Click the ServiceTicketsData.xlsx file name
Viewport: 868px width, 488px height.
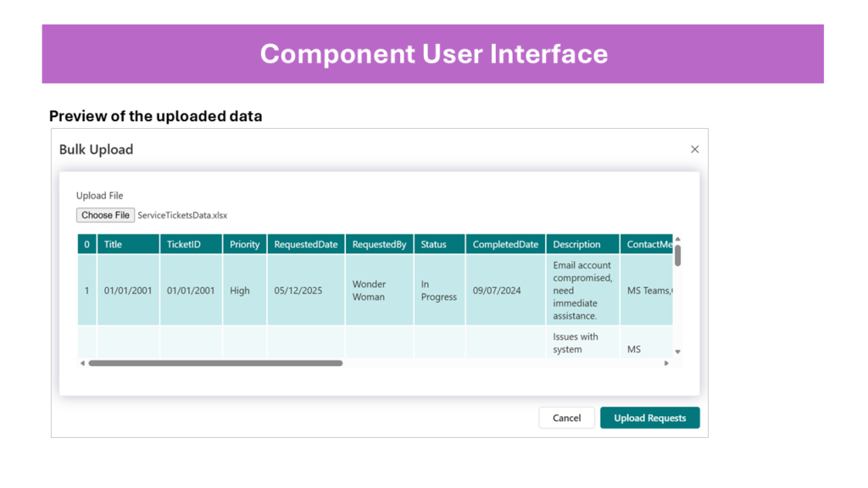pos(182,215)
